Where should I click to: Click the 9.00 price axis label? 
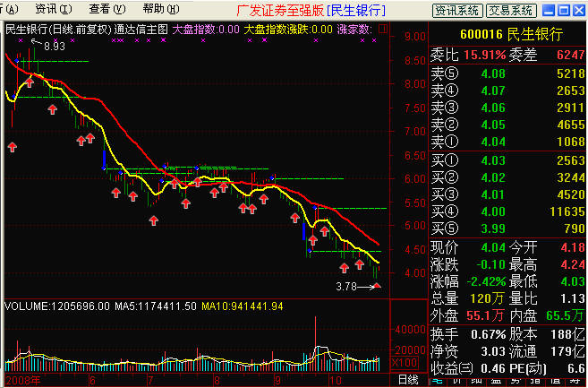(x=414, y=37)
